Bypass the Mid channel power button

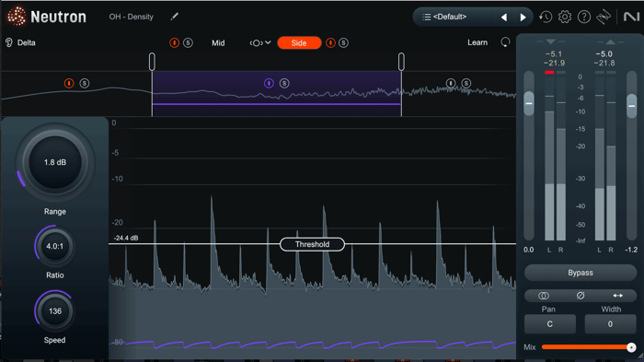coord(174,42)
